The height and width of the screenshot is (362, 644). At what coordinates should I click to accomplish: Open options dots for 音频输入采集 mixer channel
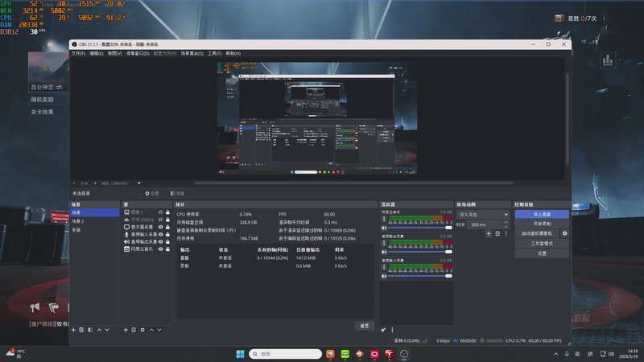384,268
